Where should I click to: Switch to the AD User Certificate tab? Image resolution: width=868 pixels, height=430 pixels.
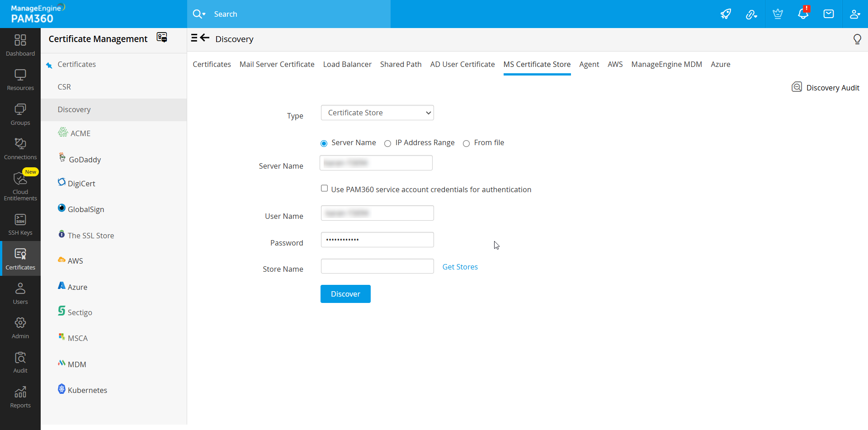462,64
